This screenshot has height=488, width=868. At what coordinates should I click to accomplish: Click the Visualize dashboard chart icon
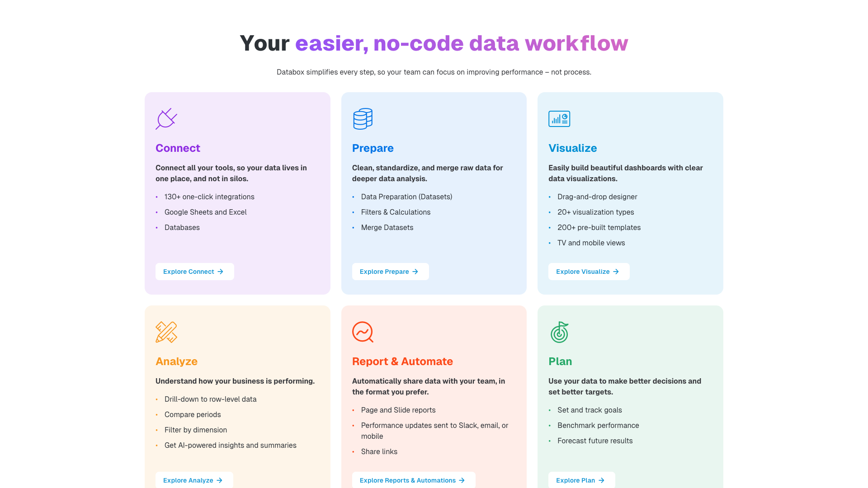coord(559,119)
